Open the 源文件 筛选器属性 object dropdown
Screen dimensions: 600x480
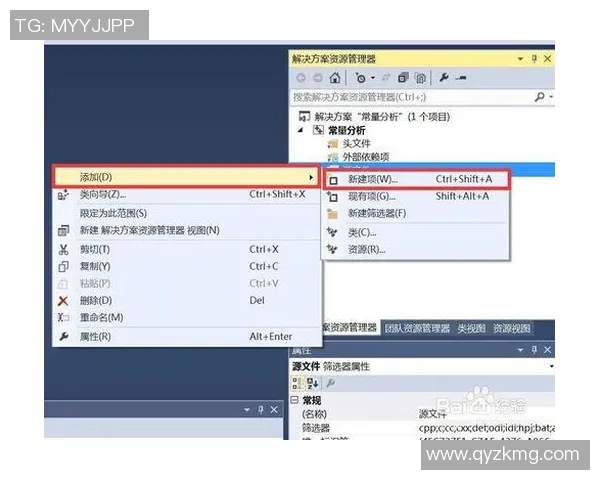point(551,366)
